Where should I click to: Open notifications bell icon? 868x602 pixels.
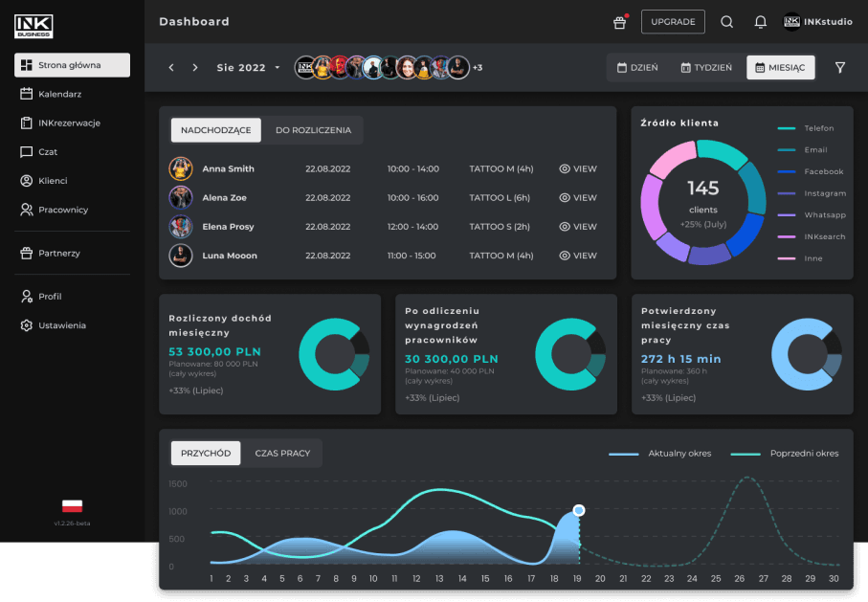coord(761,22)
